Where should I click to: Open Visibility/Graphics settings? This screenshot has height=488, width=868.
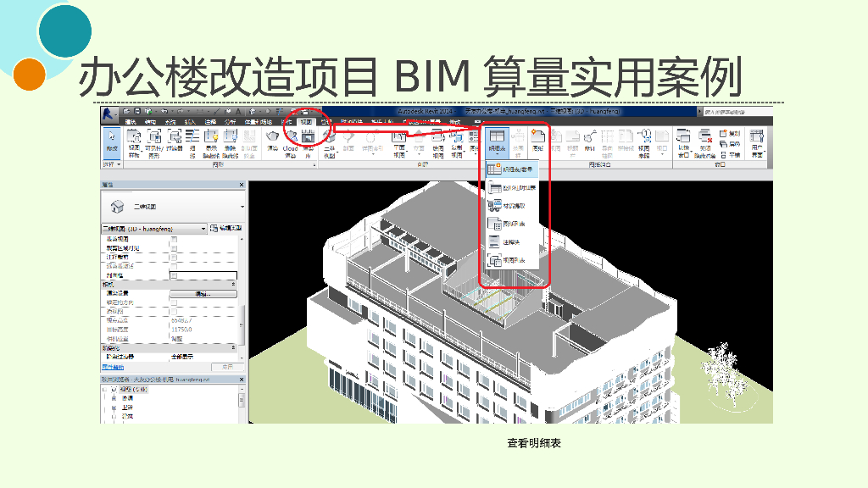click(154, 142)
